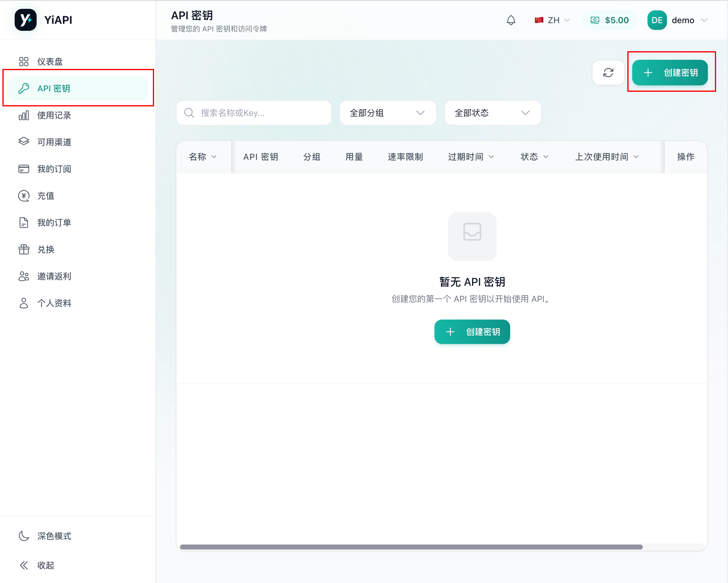This screenshot has width=728, height=583.
Task: Open the notifications bell
Action: tap(511, 20)
